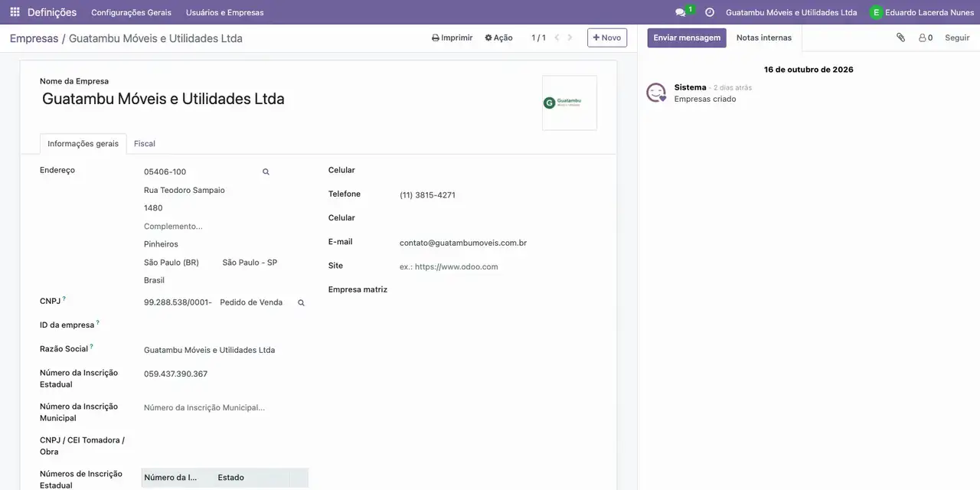Open Eduardo Lacerda Nunes user menu
This screenshot has height=490, width=980.
point(922,12)
